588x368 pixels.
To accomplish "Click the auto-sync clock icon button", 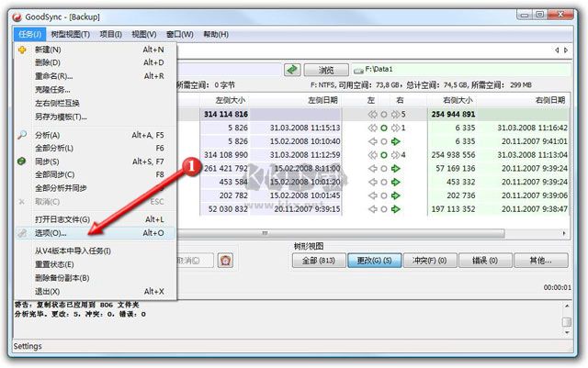I will pyautogui.click(x=225, y=260).
